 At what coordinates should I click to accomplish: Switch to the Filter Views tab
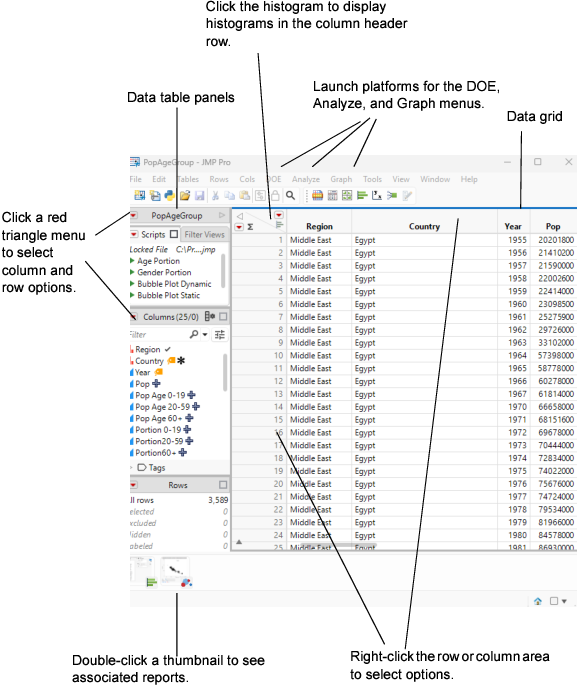click(204, 234)
